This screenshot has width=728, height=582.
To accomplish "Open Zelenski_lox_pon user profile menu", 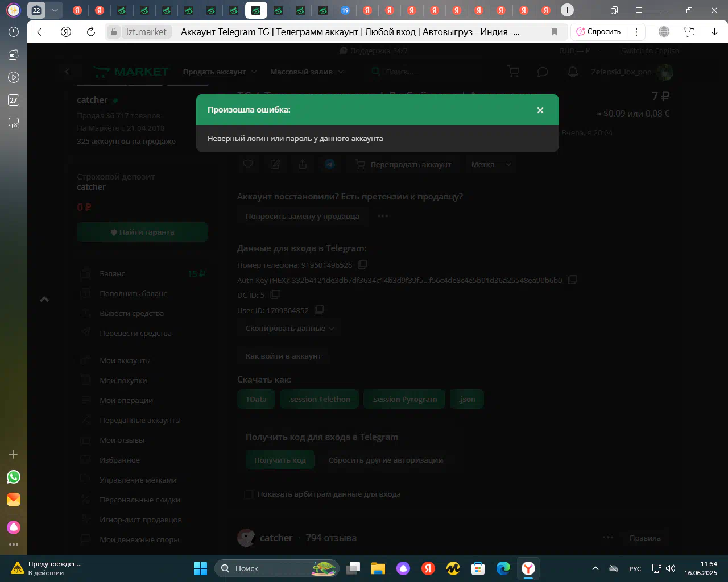I will coord(632,72).
